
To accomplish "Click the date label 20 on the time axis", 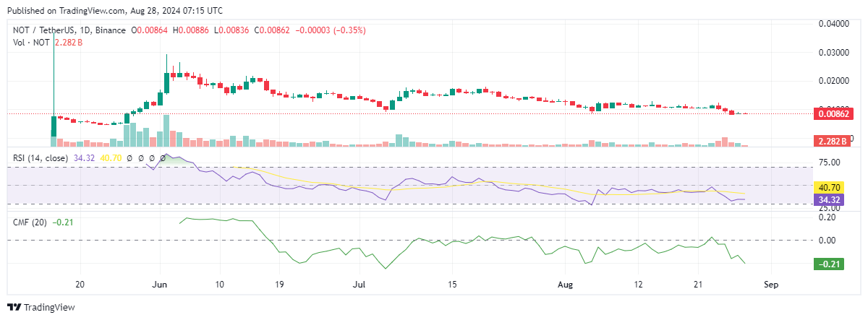I will point(80,285).
